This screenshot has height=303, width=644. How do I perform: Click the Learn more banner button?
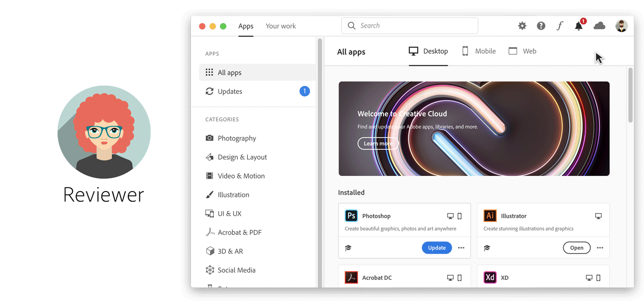click(x=378, y=144)
